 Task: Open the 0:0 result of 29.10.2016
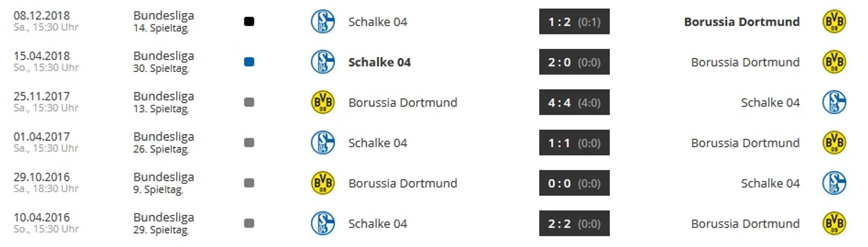click(x=574, y=183)
